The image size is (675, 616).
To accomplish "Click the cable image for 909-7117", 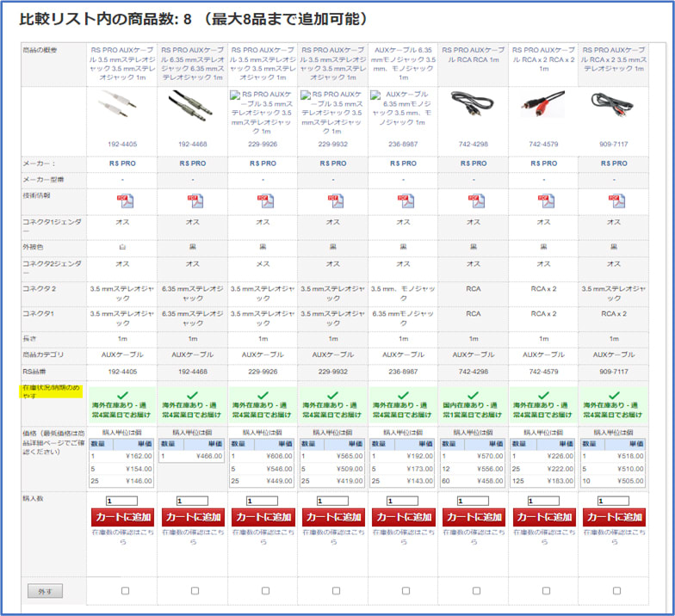I will (x=612, y=105).
